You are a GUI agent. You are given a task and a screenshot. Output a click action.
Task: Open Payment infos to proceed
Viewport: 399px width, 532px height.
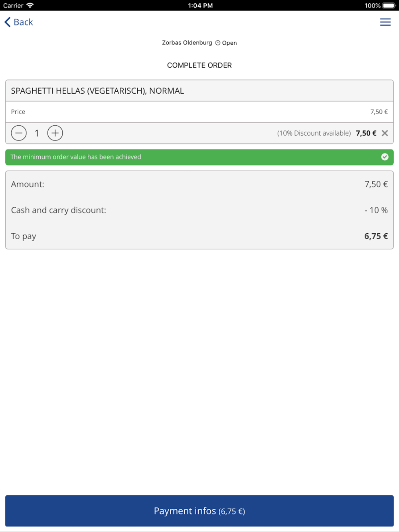point(199,511)
